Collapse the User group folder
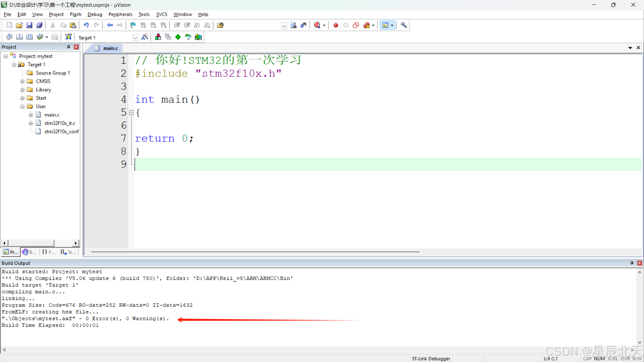 tap(22, 107)
